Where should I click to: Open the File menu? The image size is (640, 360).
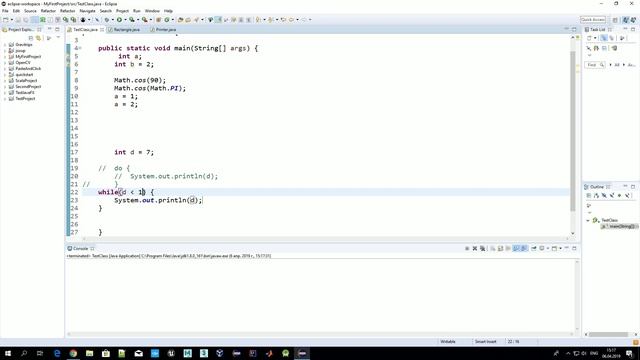coord(5,11)
